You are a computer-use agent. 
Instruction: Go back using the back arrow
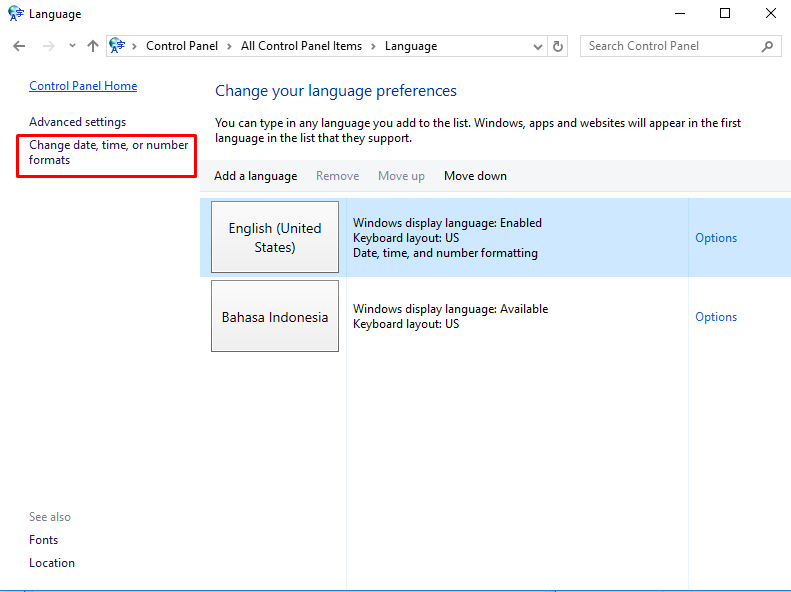(19, 46)
